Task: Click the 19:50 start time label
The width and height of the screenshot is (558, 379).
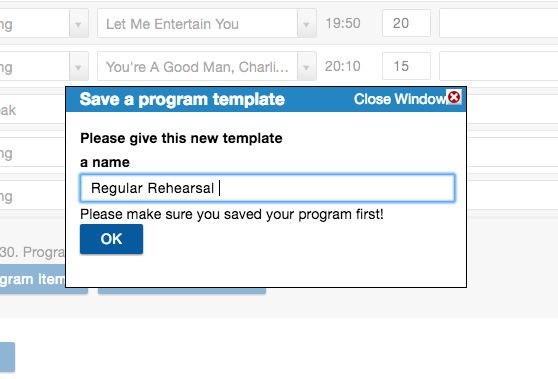Action: (343, 23)
